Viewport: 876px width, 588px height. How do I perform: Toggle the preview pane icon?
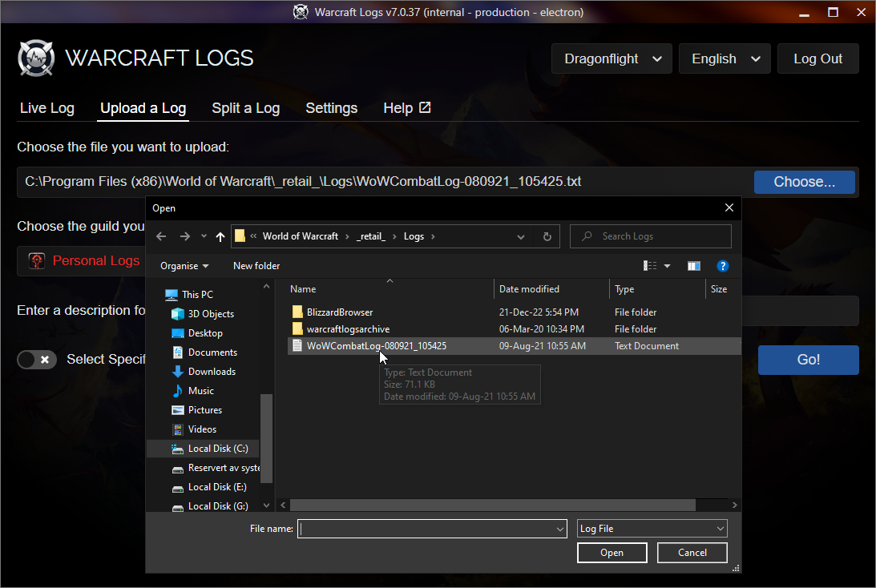[694, 266]
